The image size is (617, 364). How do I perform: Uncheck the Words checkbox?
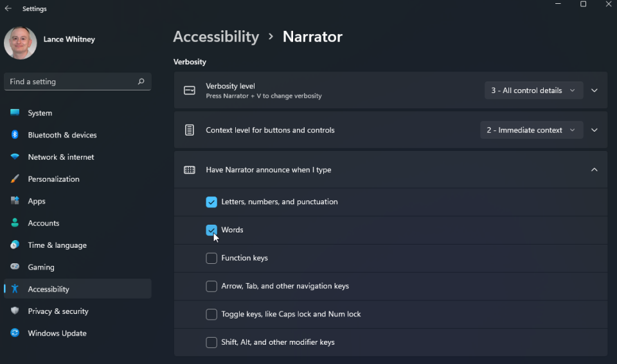click(x=211, y=230)
